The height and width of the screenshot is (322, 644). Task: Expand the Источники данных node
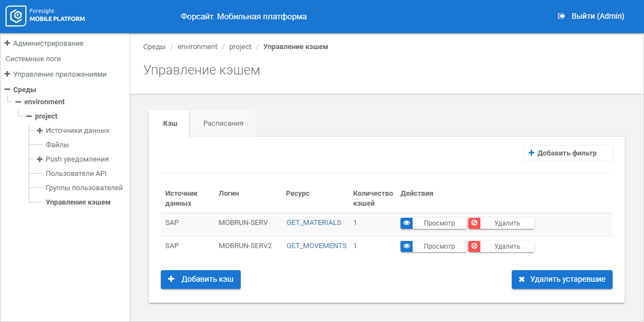[40, 130]
